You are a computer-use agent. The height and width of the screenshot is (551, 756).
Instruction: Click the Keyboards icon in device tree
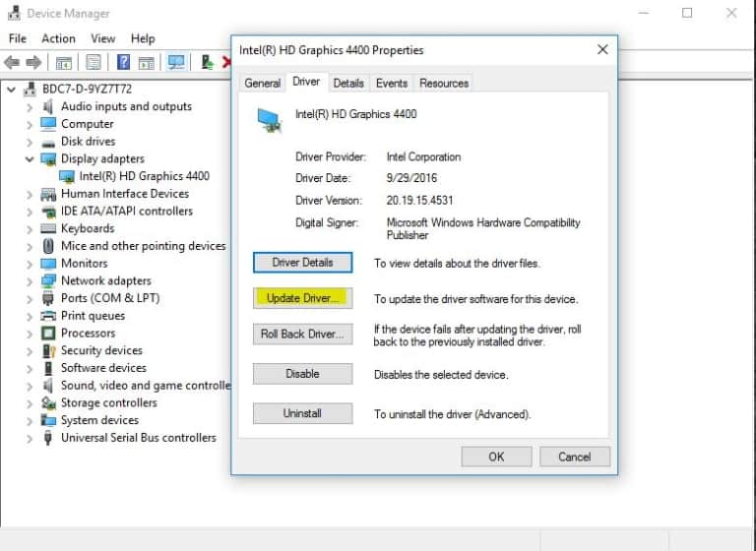pos(48,228)
